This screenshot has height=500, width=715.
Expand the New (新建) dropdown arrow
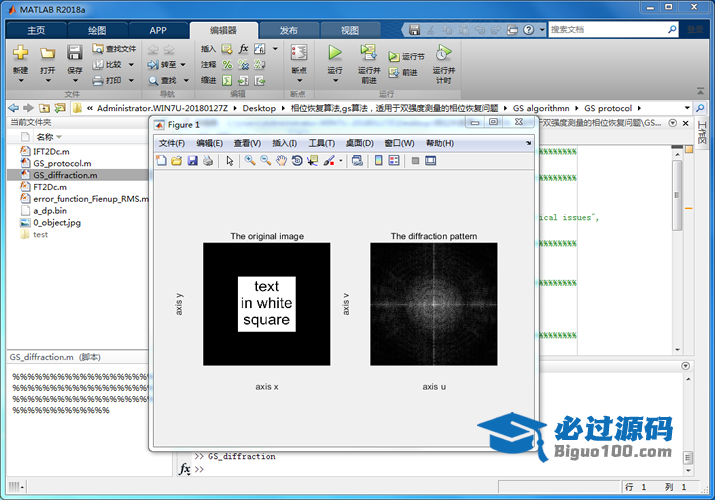pyautogui.click(x=20, y=82)
